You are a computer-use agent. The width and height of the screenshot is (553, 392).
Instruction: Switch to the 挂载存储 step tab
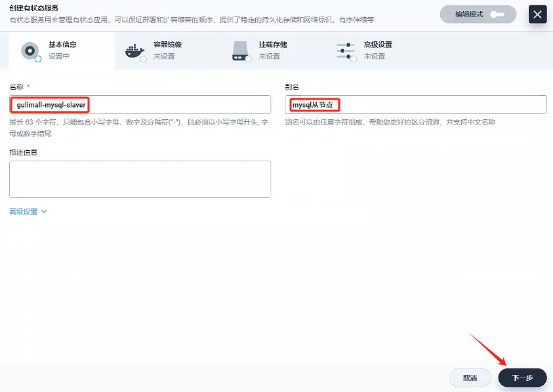tap(272, 51)
